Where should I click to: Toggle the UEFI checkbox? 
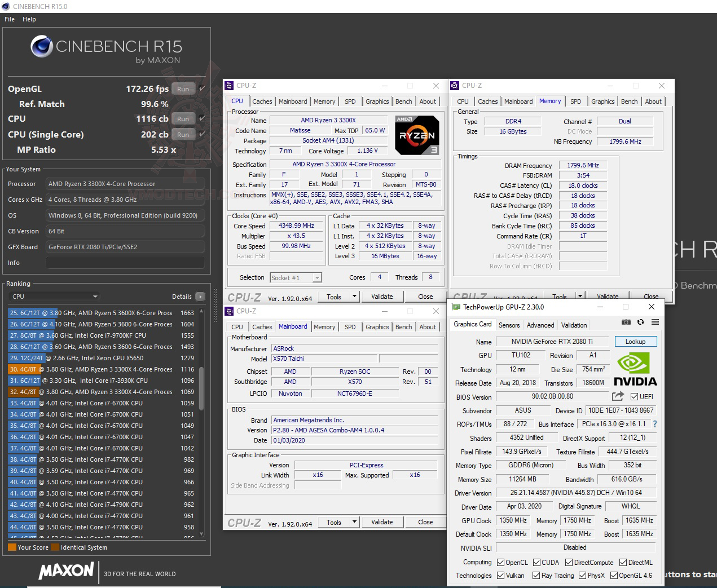634,397
